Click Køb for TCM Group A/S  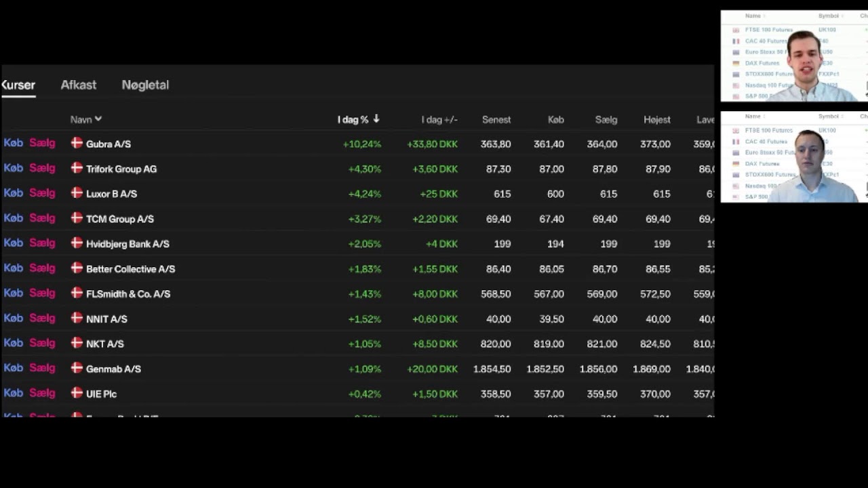14,218
